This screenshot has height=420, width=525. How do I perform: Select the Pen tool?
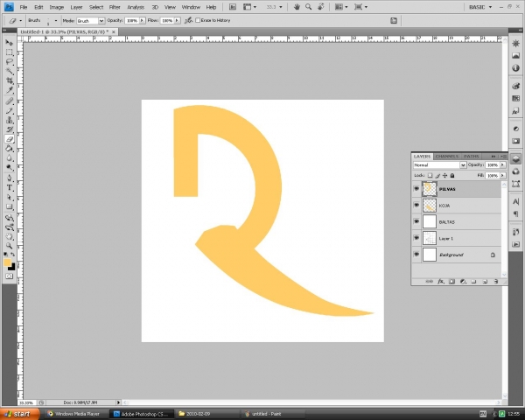10,178
